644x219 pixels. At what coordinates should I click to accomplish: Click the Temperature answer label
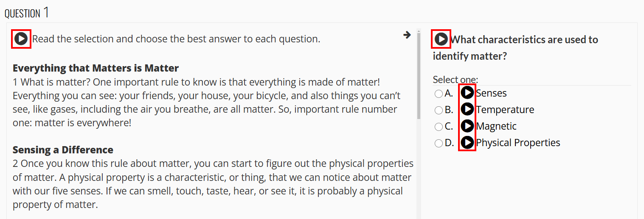coord(505,110)
